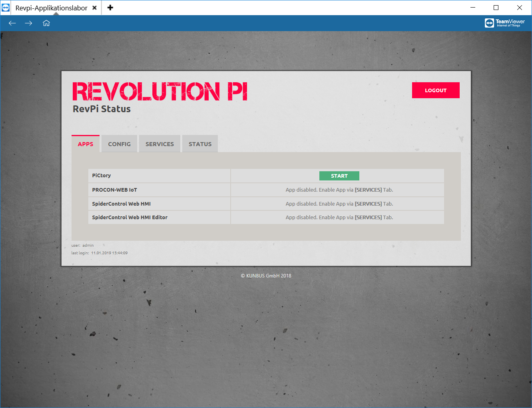The height and width of the screenshot is (408, 532).
Task: Start the PiCtory app
Action: (339, 176)
